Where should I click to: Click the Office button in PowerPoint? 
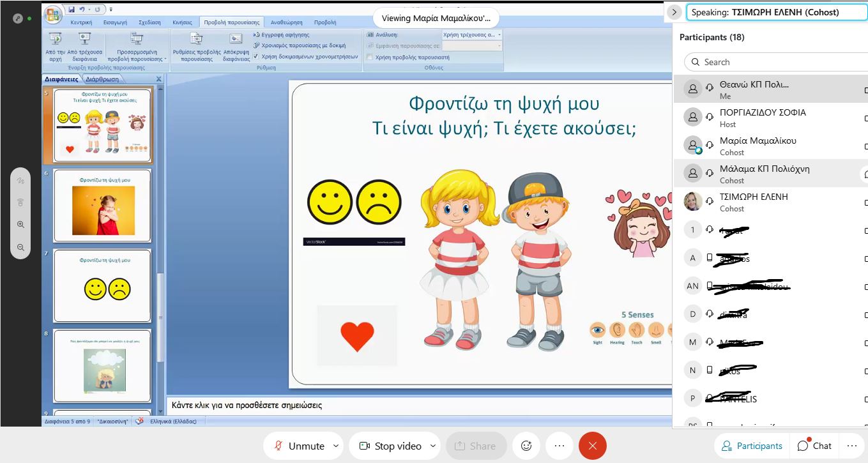[x=54, y=13]
